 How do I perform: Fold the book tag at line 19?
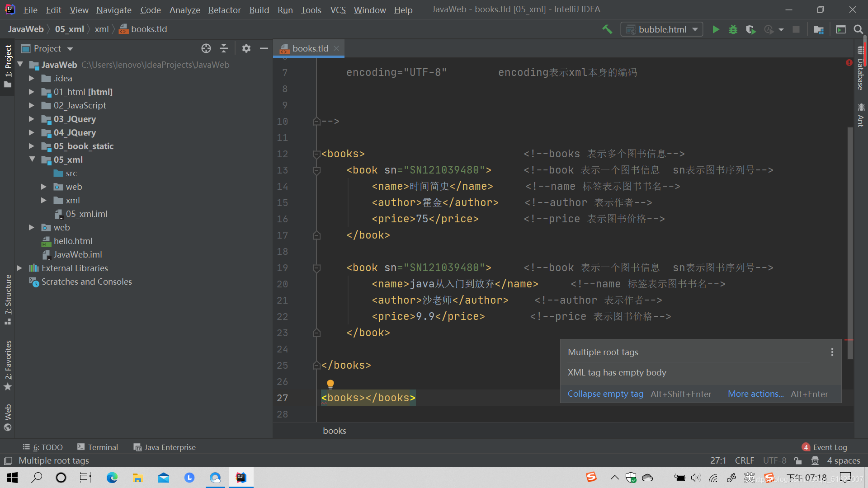[316, 268]
